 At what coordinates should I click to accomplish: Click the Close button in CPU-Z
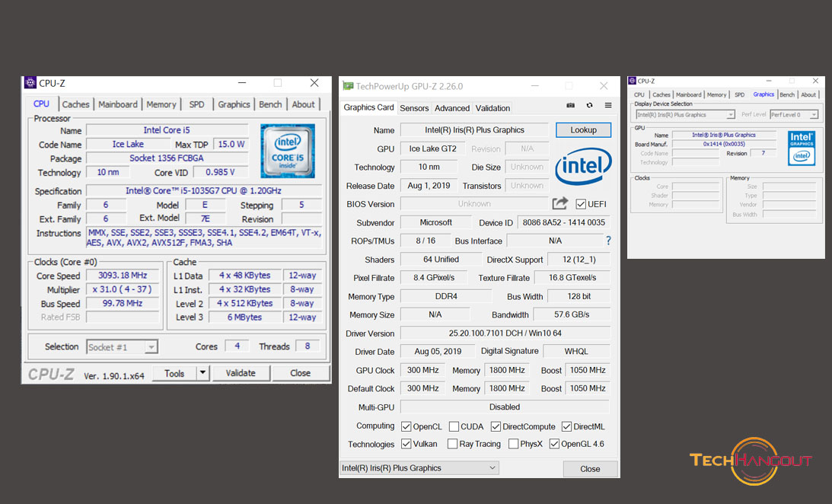(301, 373)
